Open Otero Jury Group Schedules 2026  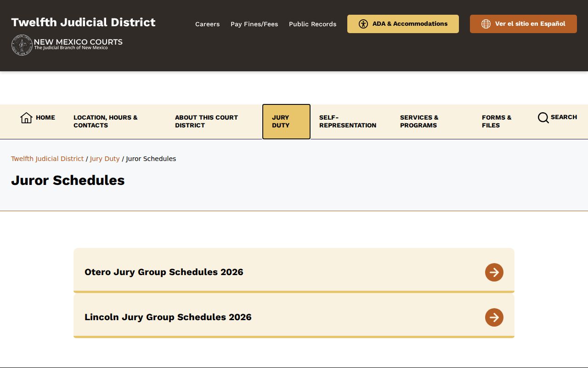[x=294, y=270]
